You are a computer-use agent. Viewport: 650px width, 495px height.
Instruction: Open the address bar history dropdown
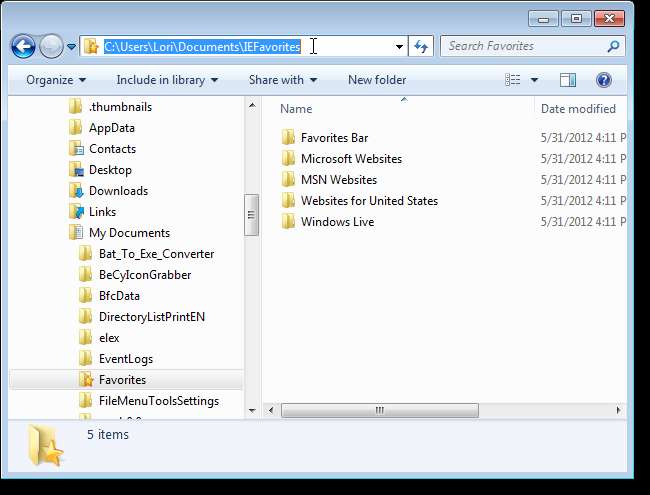tap(399, 46)
